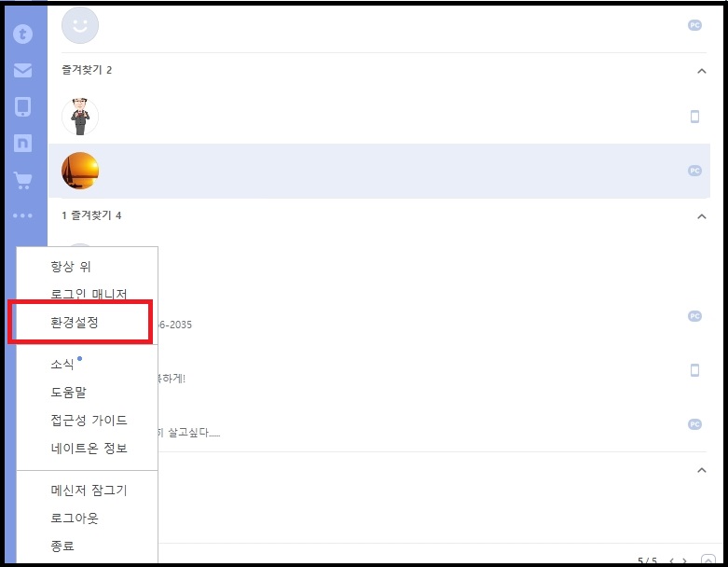Collapse the 1 즐겨찾기 4 group
The height and width of the screenshot is (567, 728).
pyautogui.click(x=702, y=216)
